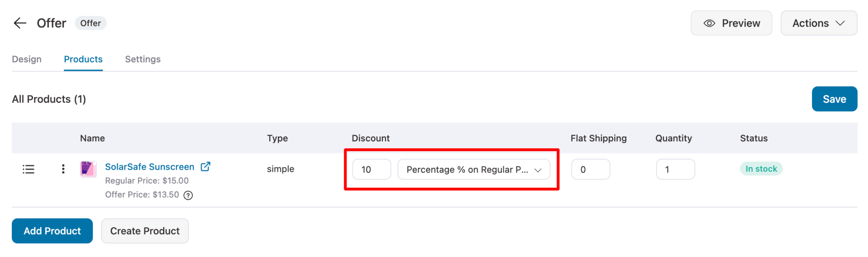Click the list reorder icon for the product row
868x257 pixels.
[28, 169]
